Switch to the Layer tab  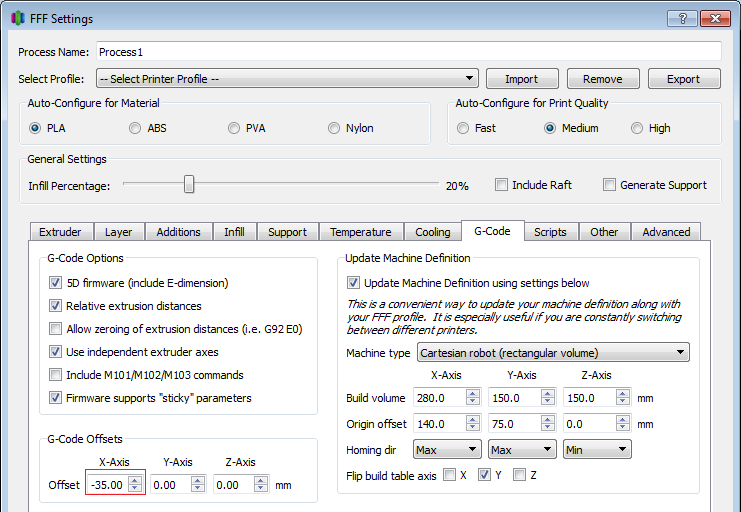pos(119,232)
